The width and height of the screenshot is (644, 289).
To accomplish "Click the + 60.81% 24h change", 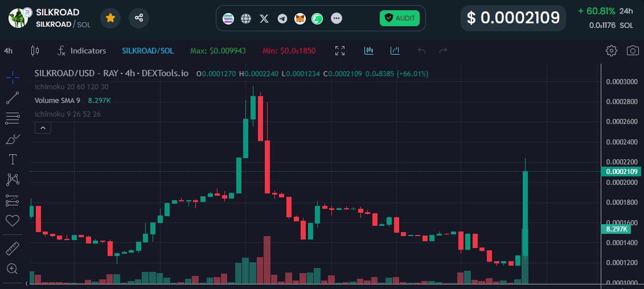I will point(605,11).
